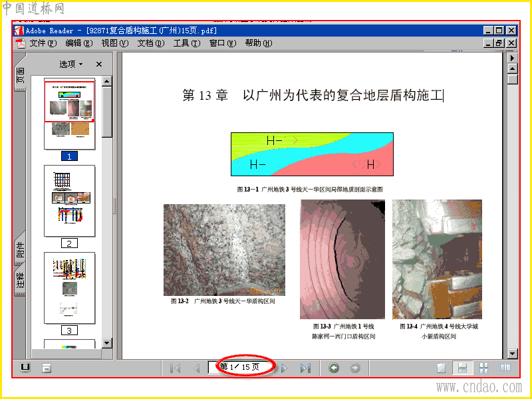Advance to the next page

point(285,368)
